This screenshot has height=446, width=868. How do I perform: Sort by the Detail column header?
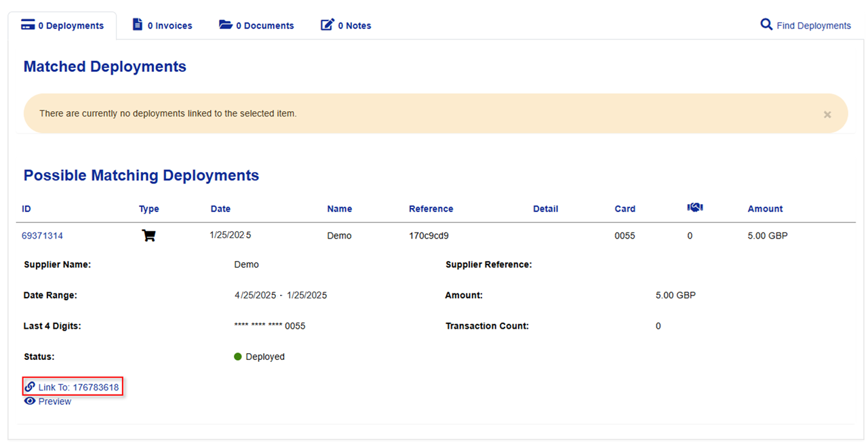pos(546,209)
